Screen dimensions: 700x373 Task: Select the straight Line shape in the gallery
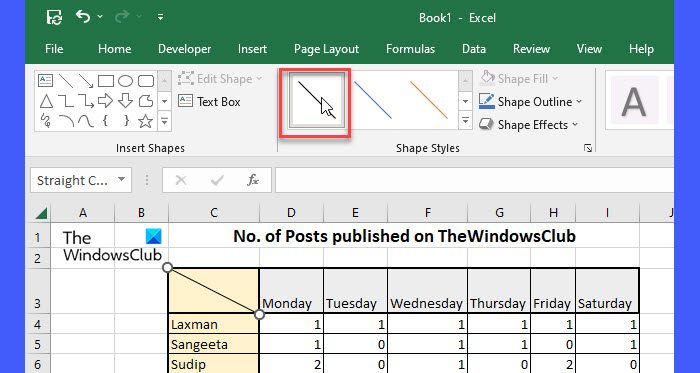coord(66,81)
